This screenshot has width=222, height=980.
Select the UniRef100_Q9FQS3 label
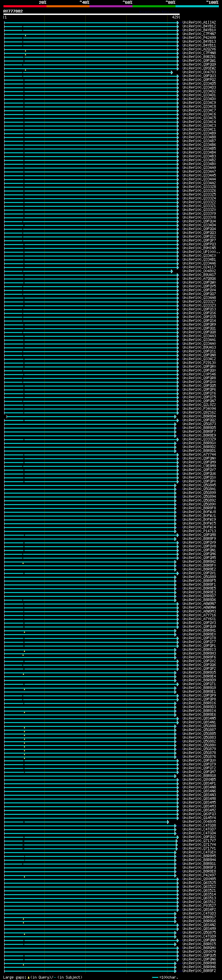point(199,309)
